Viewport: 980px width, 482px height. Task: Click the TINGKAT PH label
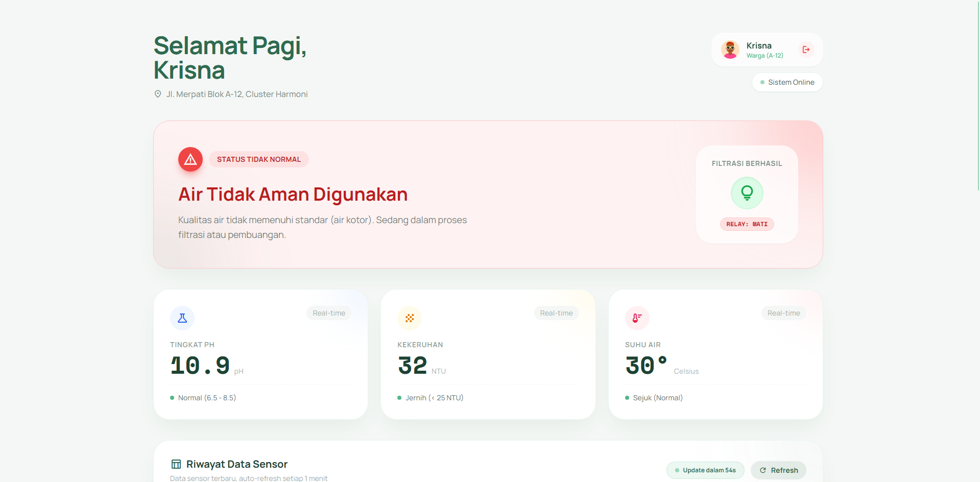(192, 345)
